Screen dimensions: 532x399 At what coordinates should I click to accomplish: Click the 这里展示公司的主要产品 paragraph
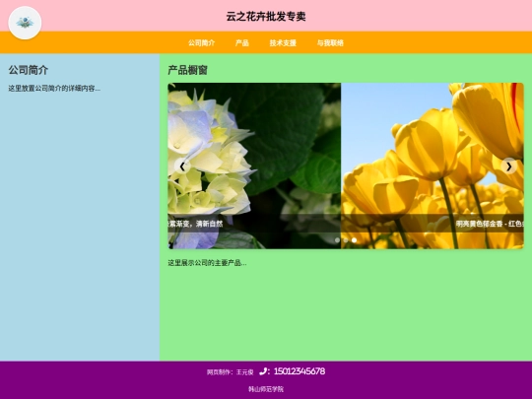[x=207, y=263]
